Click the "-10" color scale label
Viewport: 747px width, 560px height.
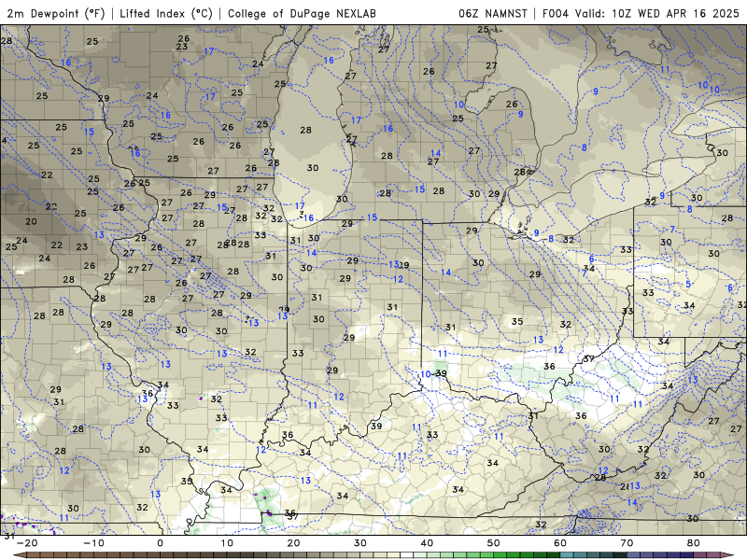(x=93, y=543)
